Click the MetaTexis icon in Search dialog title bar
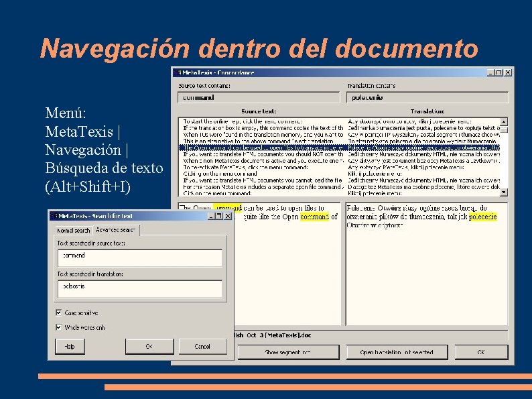532x399 pixels. (x=54, y=216)
